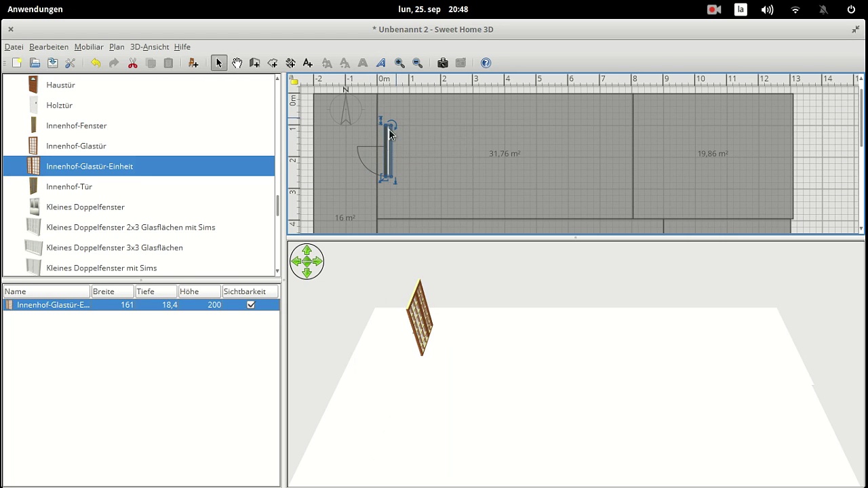
Task: Activate the Create rooms tool
Action: click(x=273, y=63)
